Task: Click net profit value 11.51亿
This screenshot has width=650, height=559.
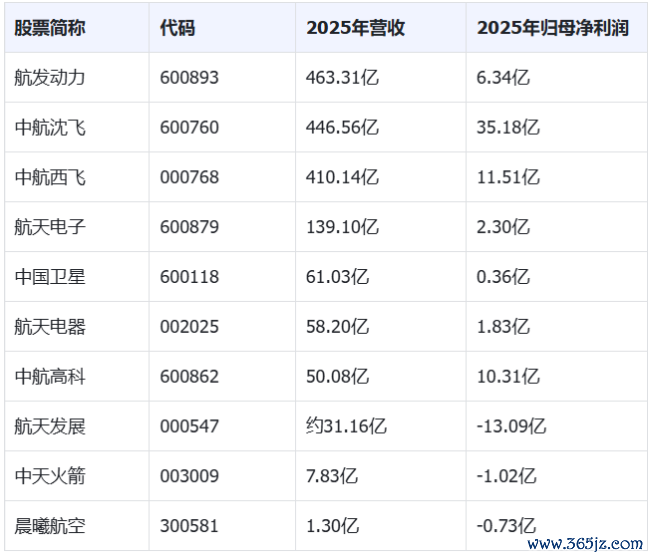Action: click(508, 177)
